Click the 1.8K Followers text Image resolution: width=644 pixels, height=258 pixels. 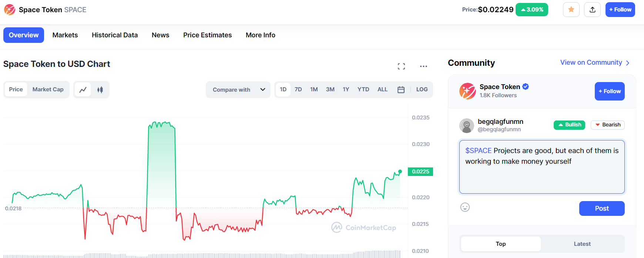(498, 95)
